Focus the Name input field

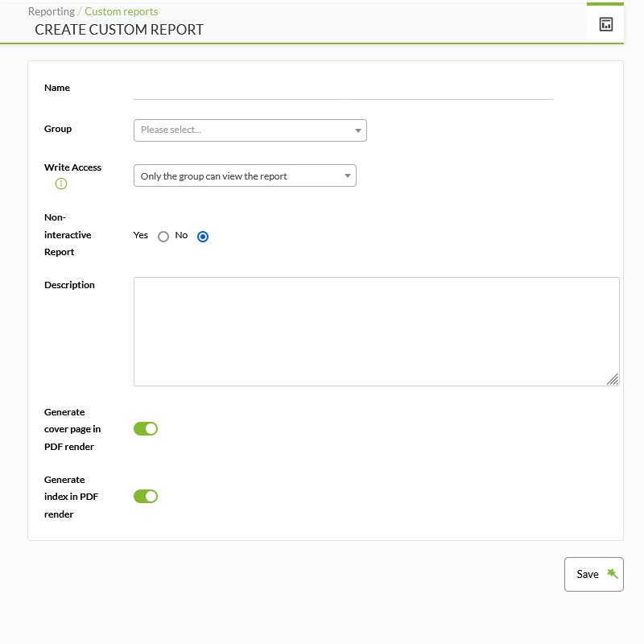tap(343, 89)
